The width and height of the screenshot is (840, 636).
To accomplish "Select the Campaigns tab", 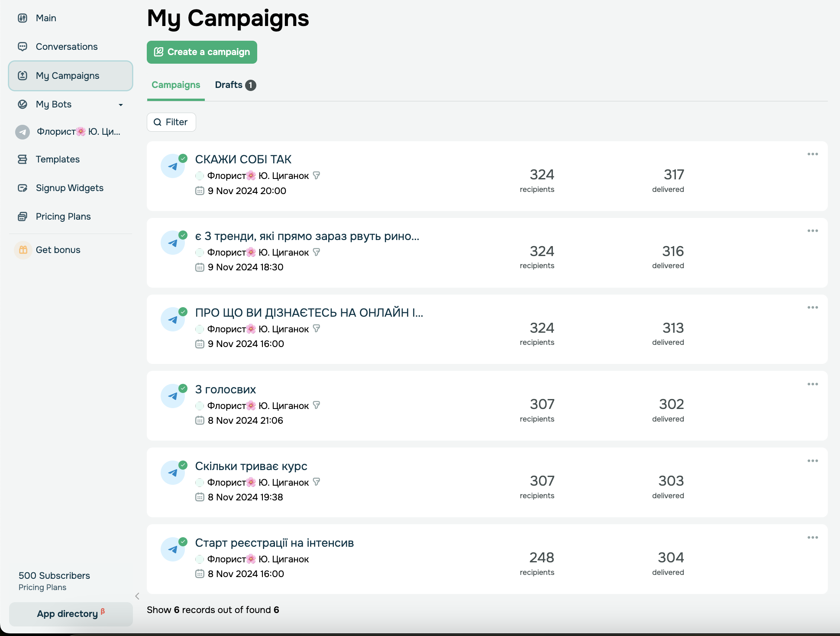I will tap(176, 85).
